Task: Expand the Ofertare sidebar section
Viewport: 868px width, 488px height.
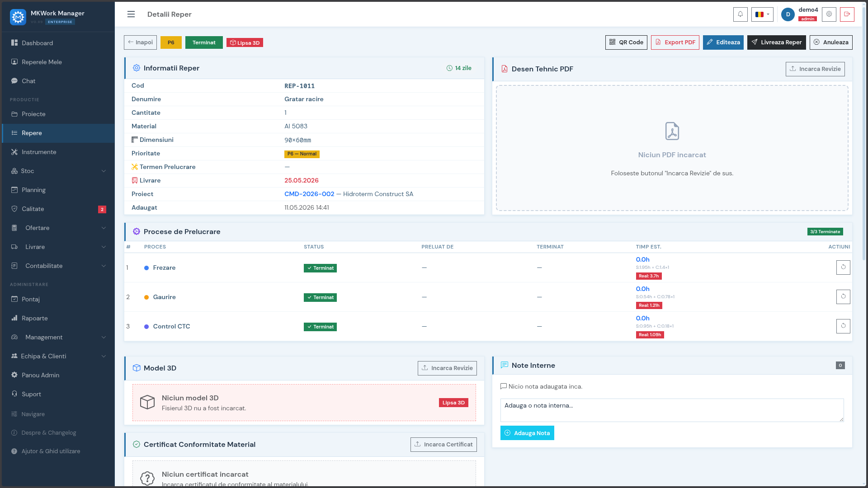Action: 58,228
